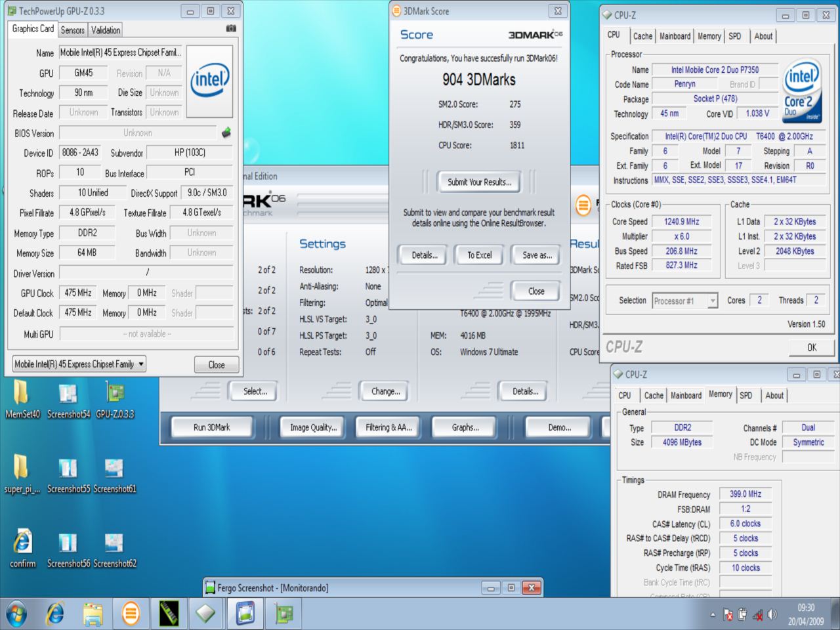Screen dimensions: 840x630
Task: Click the GPU-Z camera screenshot icon
Action: 231,28
